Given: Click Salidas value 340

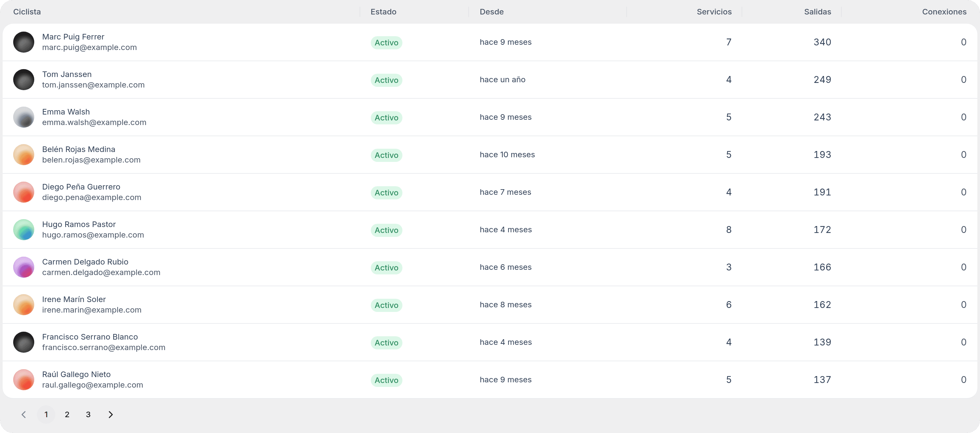Looking at the screenshot, I should 822,42.
